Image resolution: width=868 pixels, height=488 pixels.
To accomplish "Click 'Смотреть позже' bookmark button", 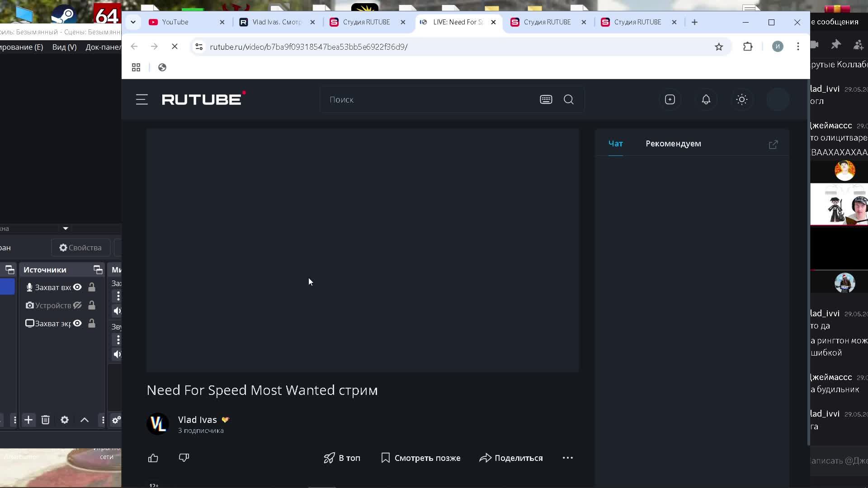I will pos(421,458).
